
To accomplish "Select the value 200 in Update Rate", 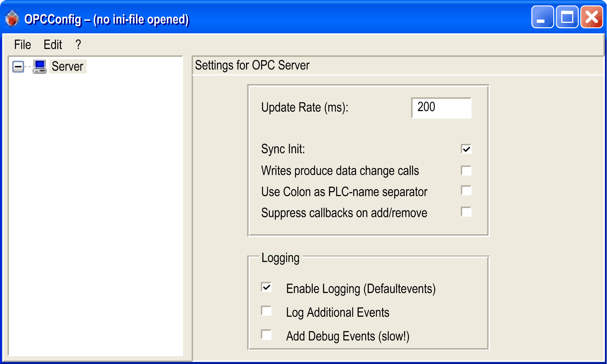I will tap(426, 107).
